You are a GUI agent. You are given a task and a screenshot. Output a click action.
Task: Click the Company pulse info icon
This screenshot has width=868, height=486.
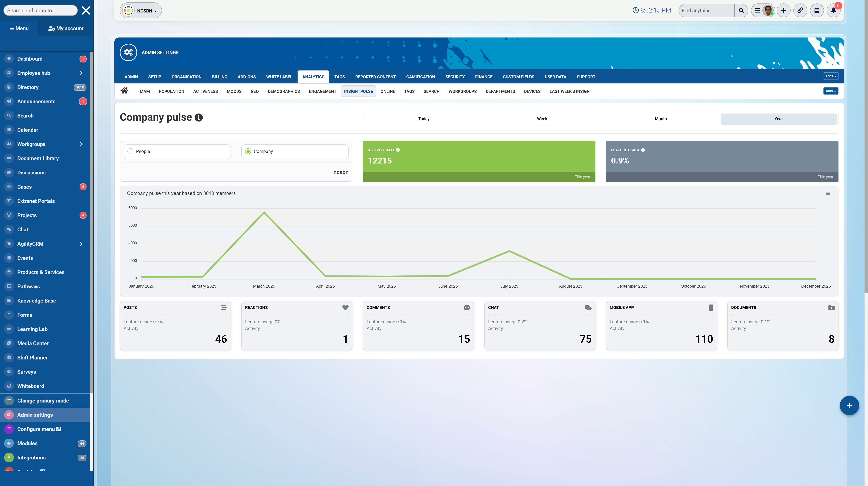tap(199, 118)
